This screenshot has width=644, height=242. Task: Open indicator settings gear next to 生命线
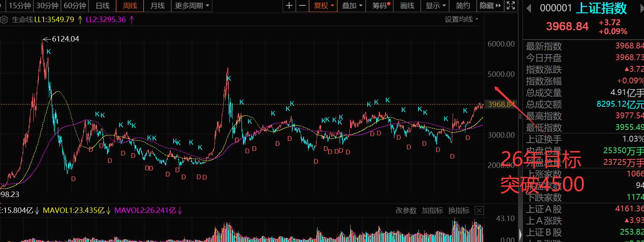(x=4, y=20)
